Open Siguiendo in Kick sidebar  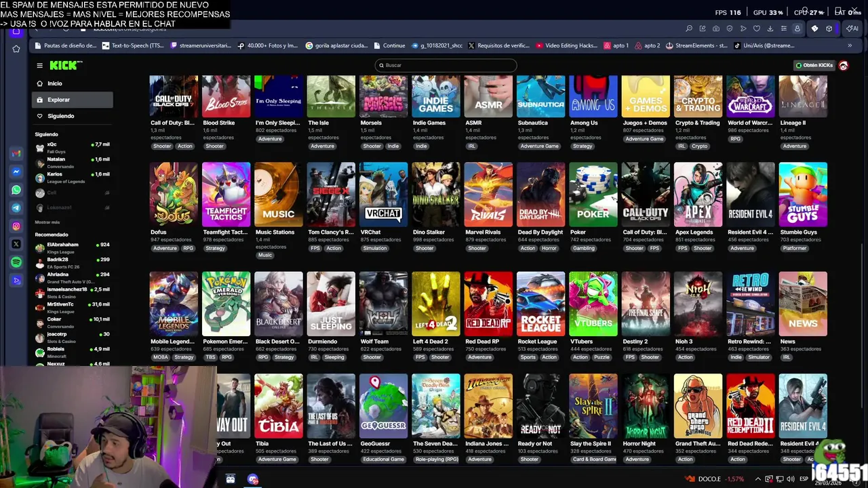(73, 116)
